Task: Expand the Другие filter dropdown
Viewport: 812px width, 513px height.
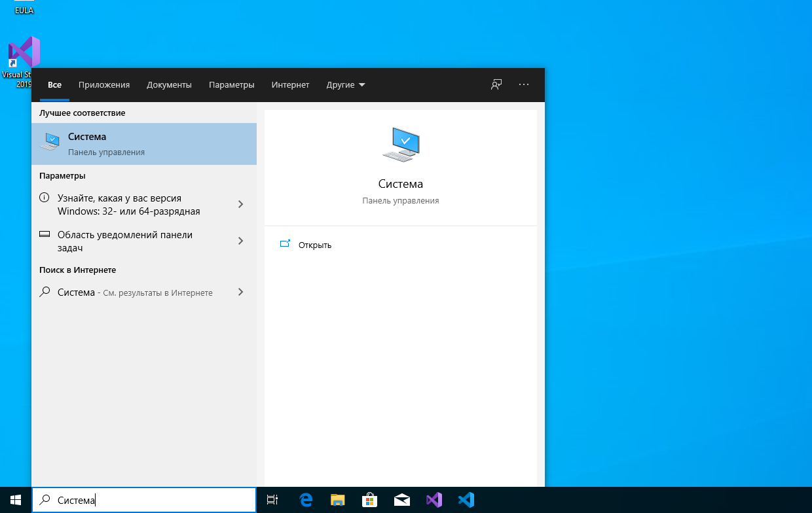Action: [346, 85]
